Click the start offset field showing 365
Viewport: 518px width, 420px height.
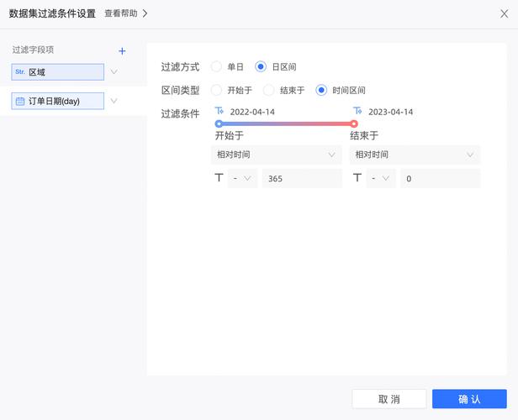(x=302, y=178)
